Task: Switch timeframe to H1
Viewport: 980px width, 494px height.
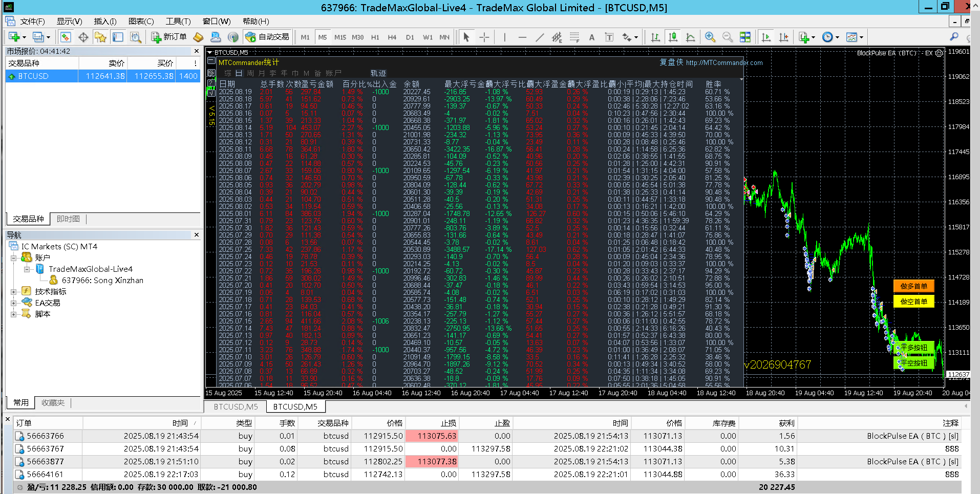Action: coord(375,37)
